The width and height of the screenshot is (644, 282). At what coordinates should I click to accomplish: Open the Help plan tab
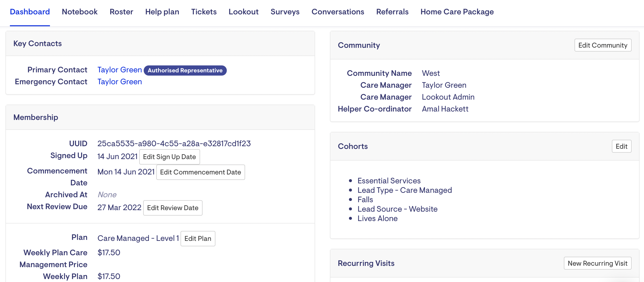(x=162, y=12)
